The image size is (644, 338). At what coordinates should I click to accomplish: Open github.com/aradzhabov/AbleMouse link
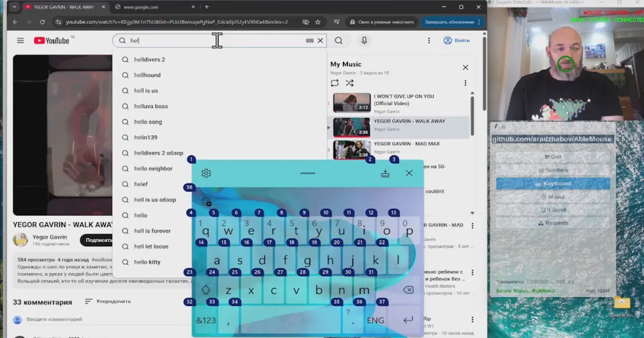(x=552, y=139)
